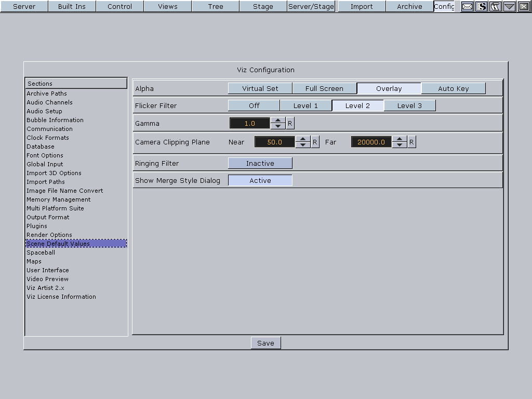
Task: Open the Server/Stage menu
Action: point(311,6)
